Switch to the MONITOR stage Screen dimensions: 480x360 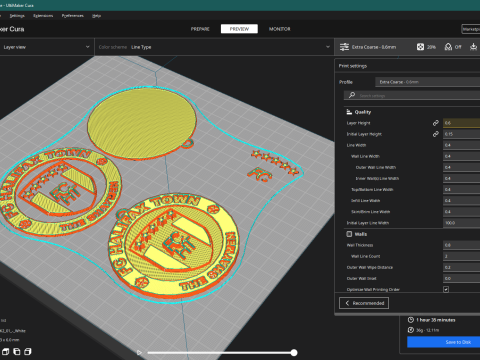tap(280, 29)
